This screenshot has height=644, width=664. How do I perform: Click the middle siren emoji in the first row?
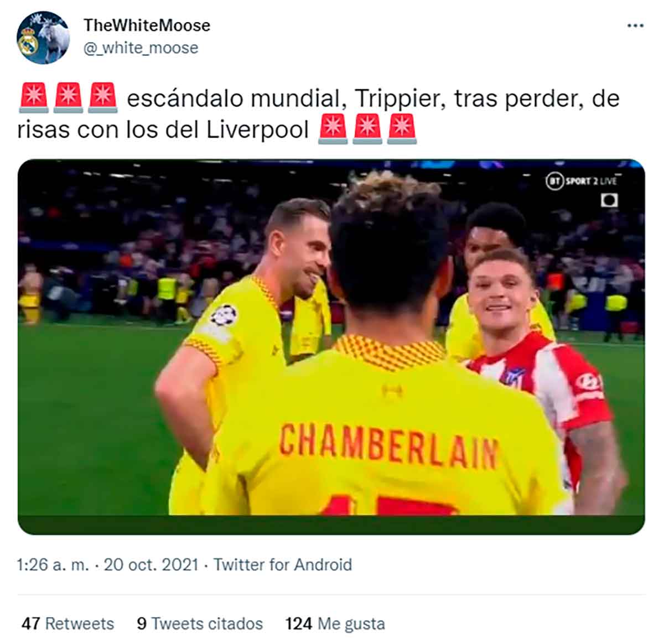(x=69, y=97)
